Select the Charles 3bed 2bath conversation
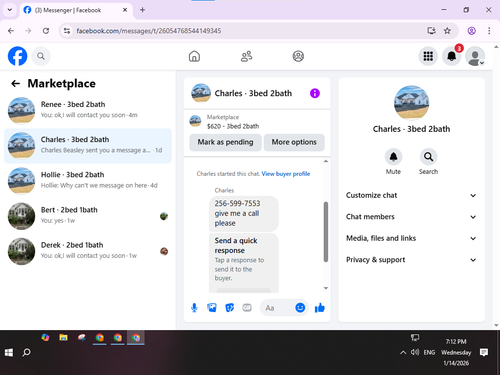Image resolution: width=500 pixels, height=375 pixels. coord(88,146)
